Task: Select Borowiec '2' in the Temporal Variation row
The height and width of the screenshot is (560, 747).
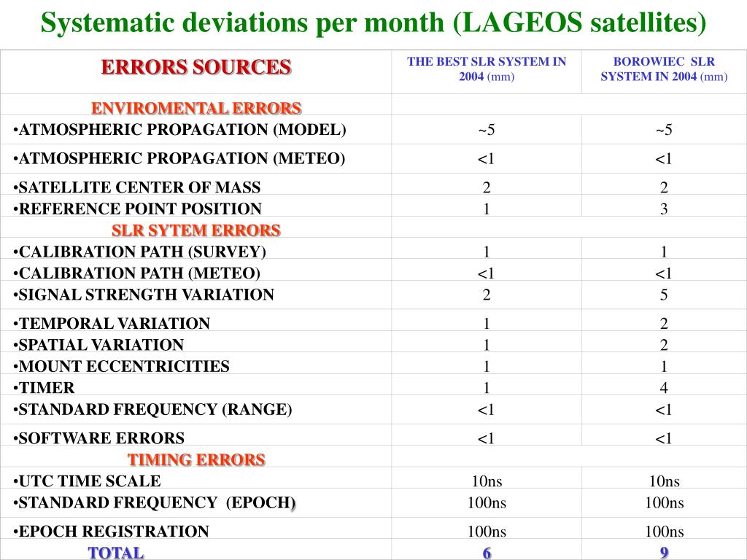Action: pyautogui.click(x=664, y=324)
